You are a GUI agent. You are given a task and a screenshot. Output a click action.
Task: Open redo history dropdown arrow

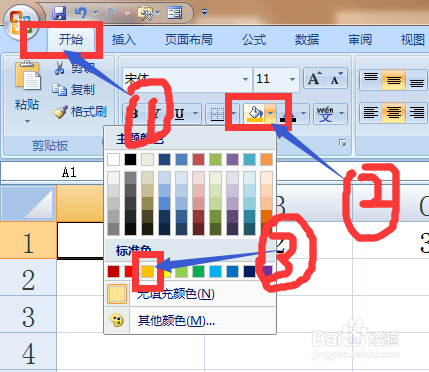(x=127, y=13)
